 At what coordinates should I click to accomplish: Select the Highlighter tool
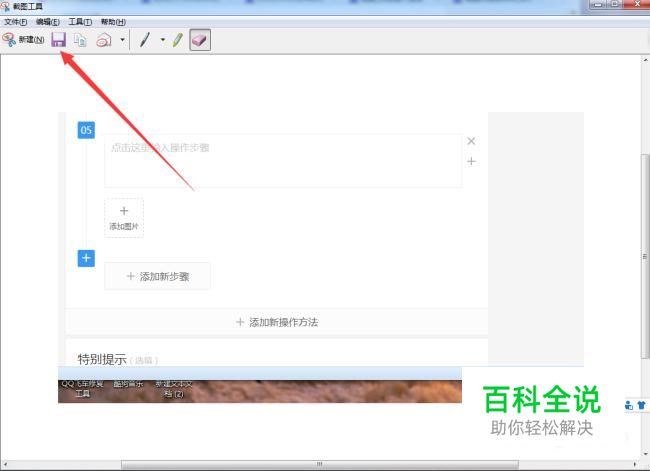click(178, 40)
